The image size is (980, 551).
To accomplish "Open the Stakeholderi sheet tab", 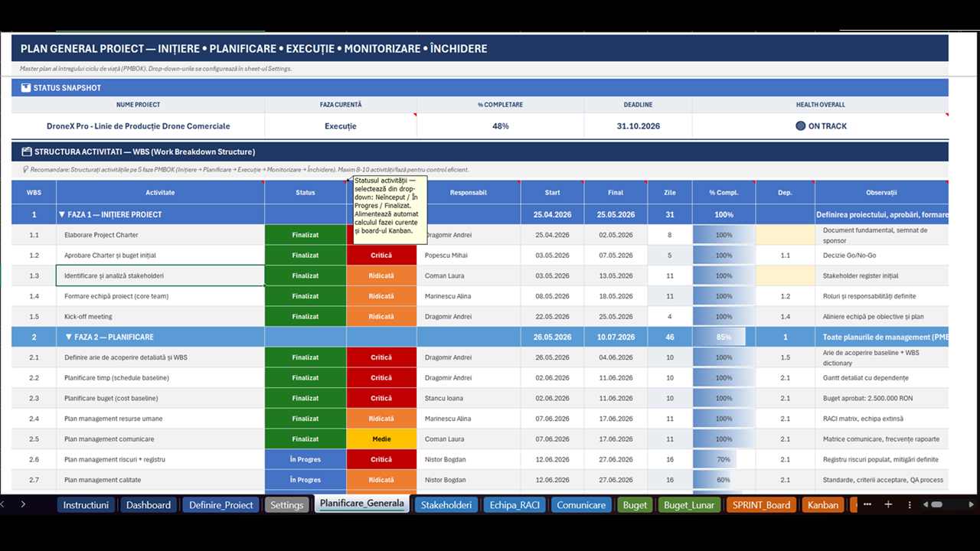I will 446,505.
